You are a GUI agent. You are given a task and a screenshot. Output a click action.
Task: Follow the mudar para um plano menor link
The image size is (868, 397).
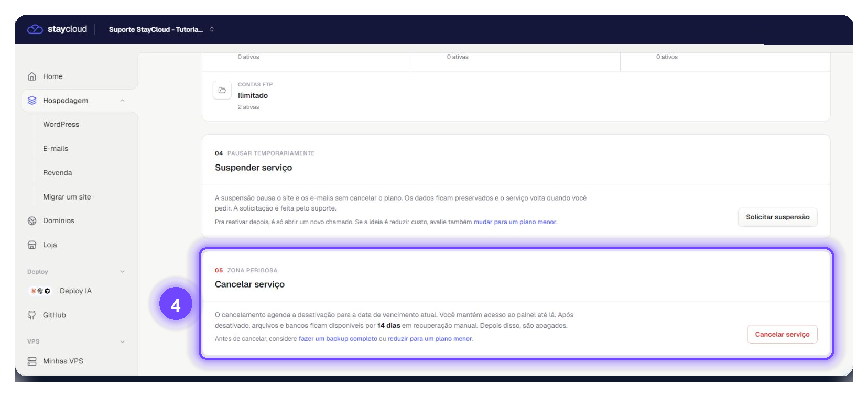coord(515,222)
